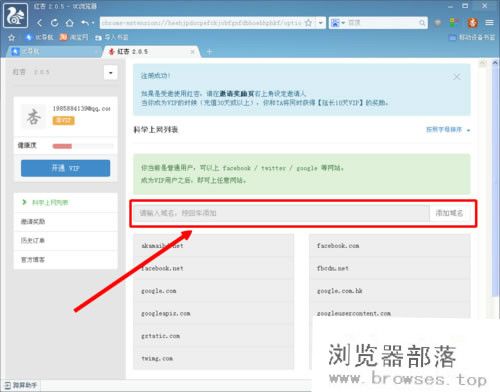Open the colorful apps grid icon
Screen dimensions: 500x392
[x=454, y=23]
